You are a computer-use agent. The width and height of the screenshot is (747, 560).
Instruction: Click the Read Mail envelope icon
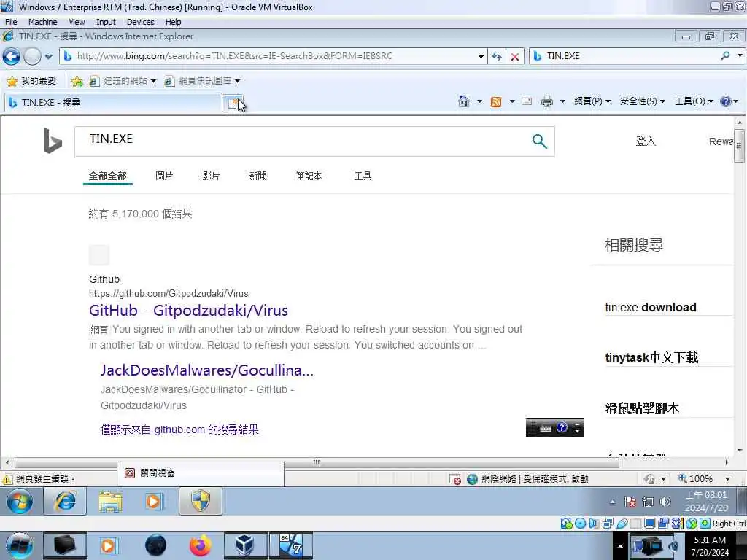click(527, 101)
